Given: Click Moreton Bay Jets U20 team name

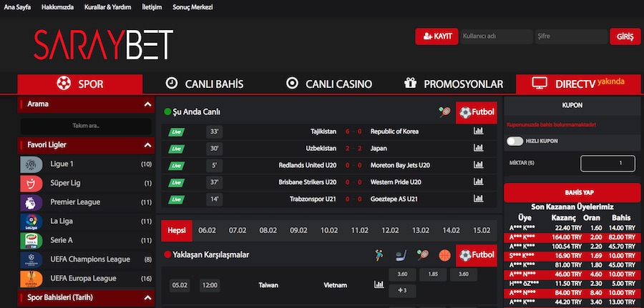Looking at the screenshot, I should [401, 165].
